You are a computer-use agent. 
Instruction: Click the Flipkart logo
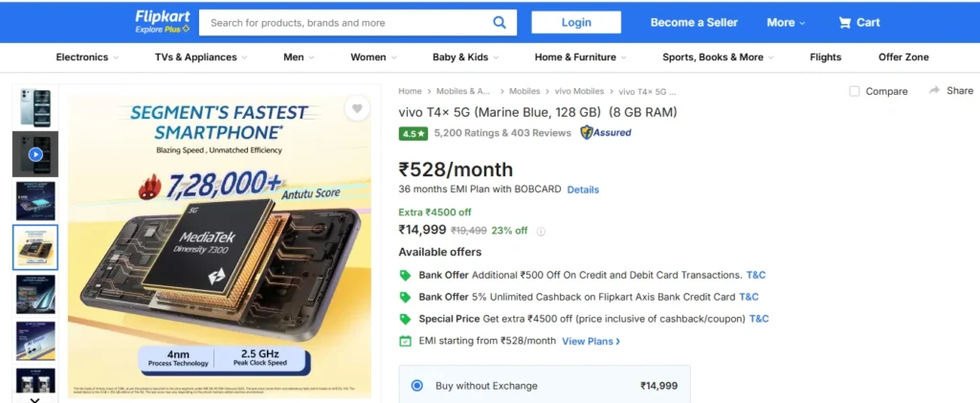pos(163,16)
